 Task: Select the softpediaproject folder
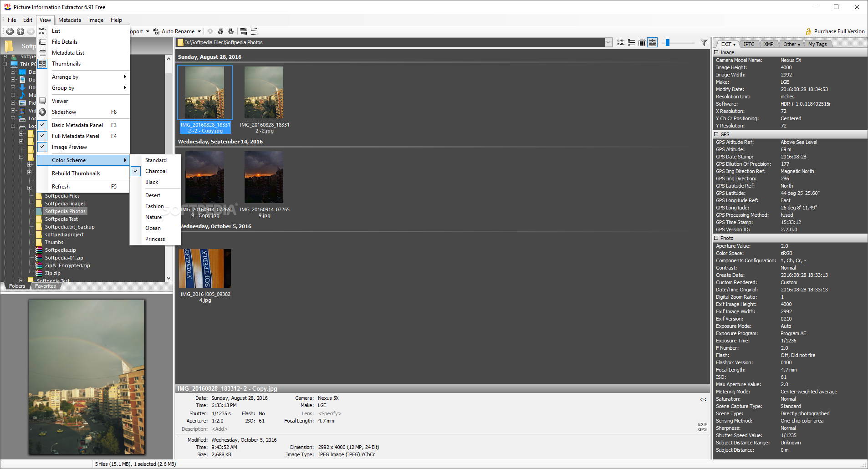click(x=64, y=234)
